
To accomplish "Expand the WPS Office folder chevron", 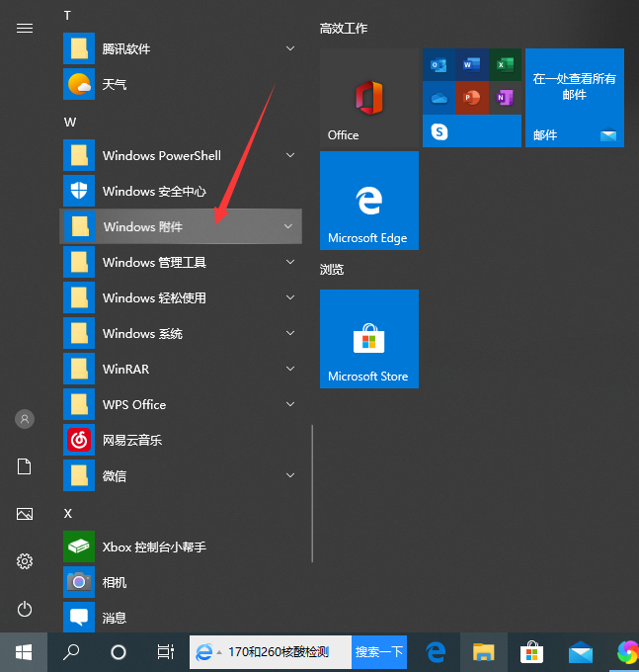I will pyautogui.click(x=290, y=404).
